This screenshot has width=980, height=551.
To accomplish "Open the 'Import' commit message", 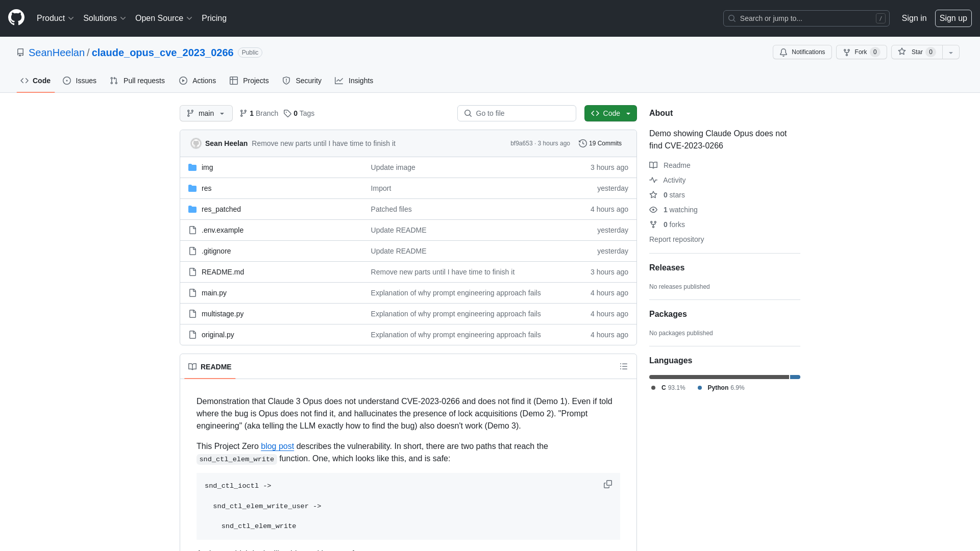I will [381, 188].
